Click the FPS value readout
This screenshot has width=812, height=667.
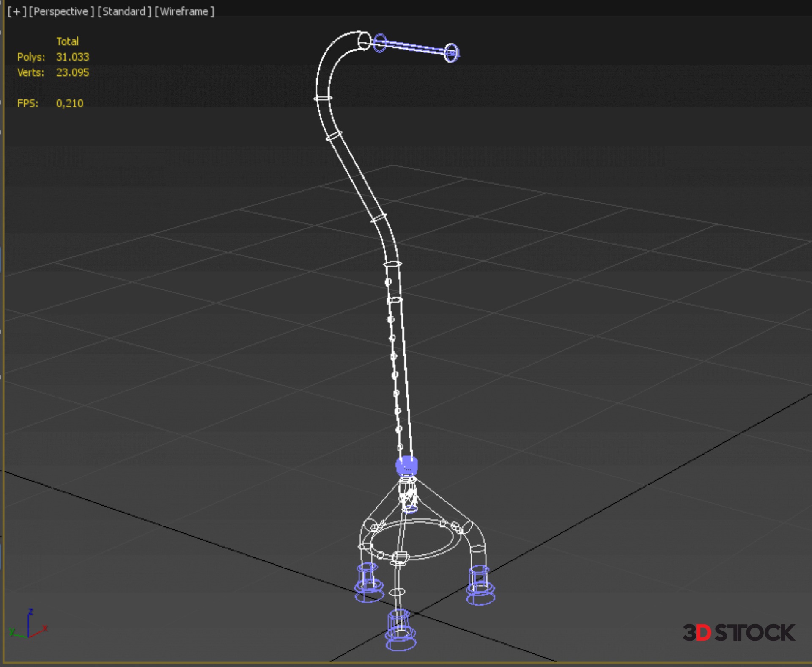69,103
